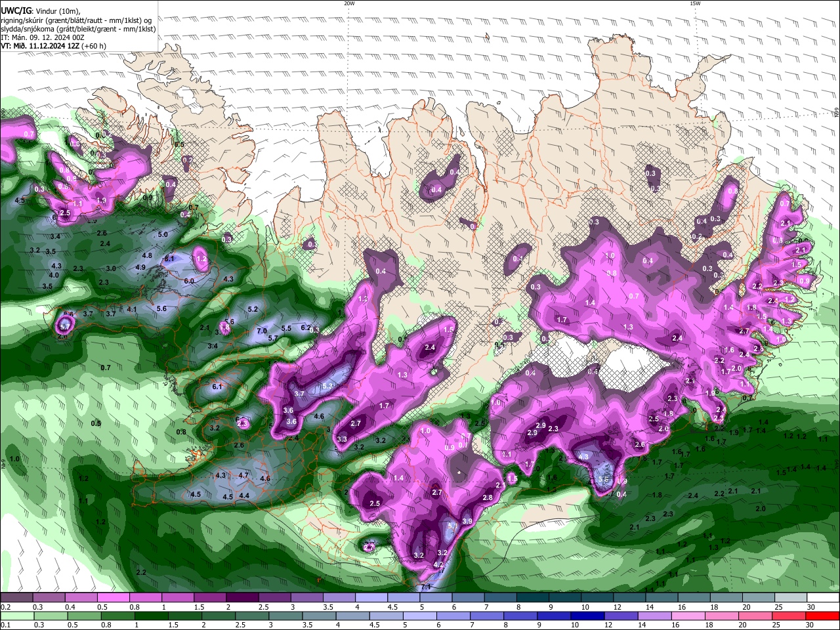Click the "5.0" precipitation value on the map
This screenshot has width=840, height=630.
pos(163,234)
